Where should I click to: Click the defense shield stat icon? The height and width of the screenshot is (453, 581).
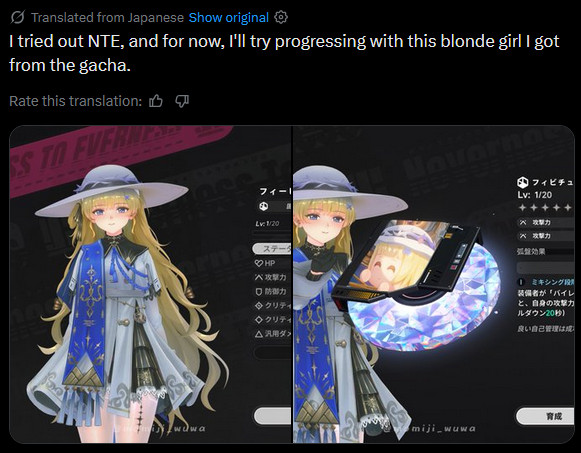(259, 292)
